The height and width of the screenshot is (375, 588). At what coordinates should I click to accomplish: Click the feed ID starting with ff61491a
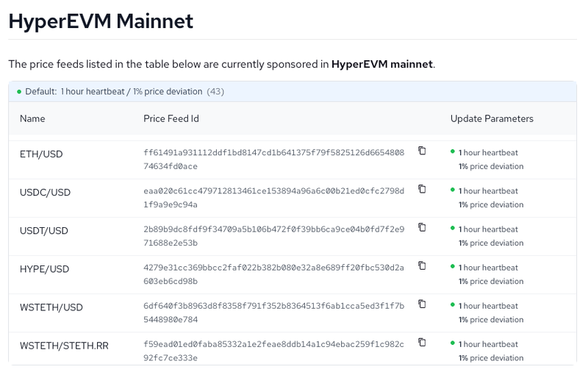pyautogui.click(x=273, y=160)
